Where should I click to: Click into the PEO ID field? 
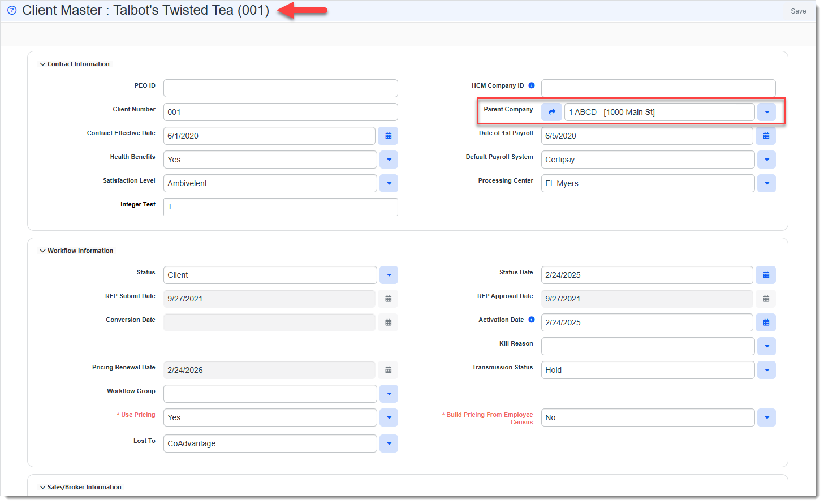[281, 88]
